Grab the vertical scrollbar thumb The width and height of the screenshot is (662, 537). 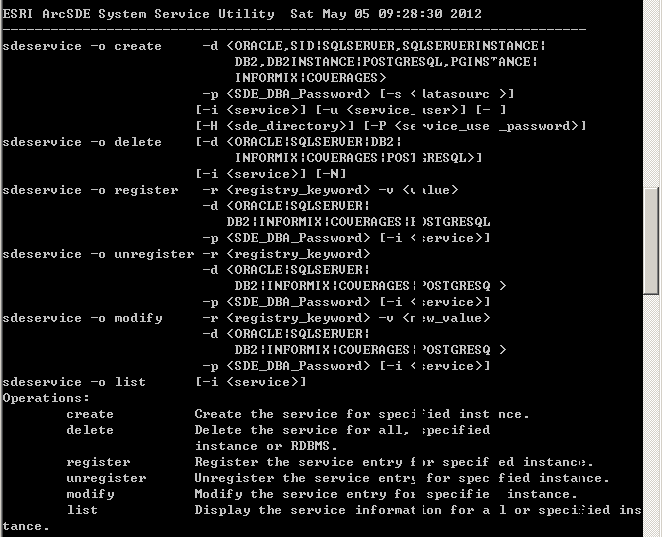pos(651,241)
